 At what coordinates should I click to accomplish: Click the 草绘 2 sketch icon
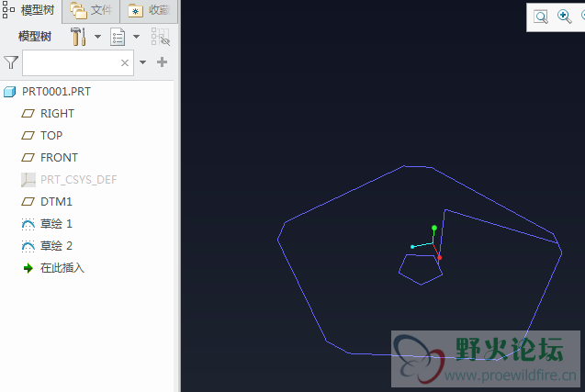tap(28, 246)
